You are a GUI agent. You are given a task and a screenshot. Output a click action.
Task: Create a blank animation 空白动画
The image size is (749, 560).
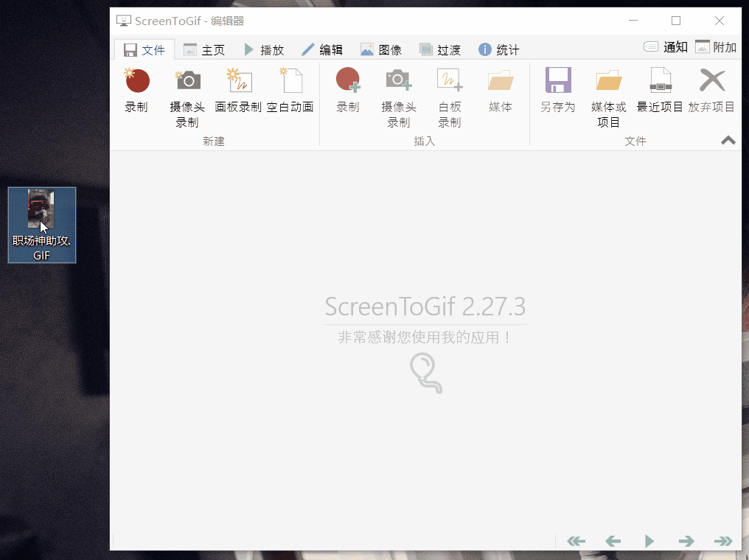(x=290, y=91)
